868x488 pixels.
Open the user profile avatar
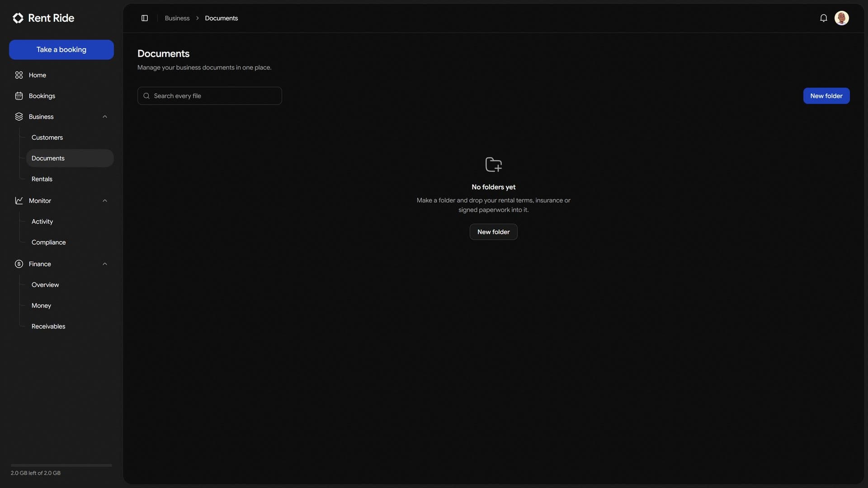pyautogui.click(x=842, y=18)
